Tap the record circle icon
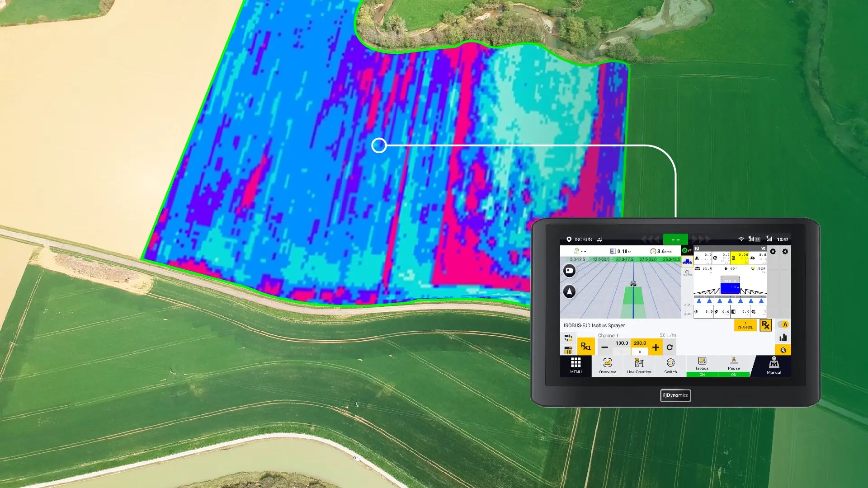Image resolution: width=868 pixels, height=488 pixels. click(x=773, y=252)
